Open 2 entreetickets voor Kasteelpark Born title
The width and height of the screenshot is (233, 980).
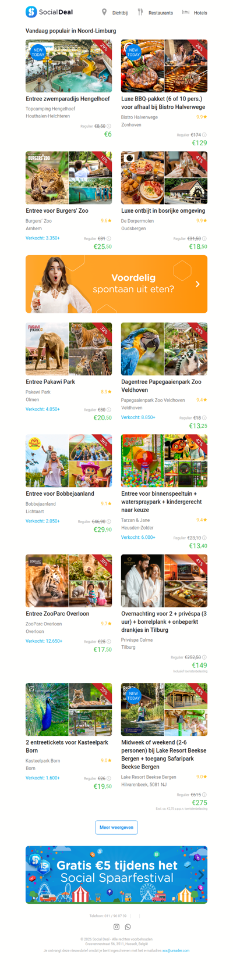(67, 746)
